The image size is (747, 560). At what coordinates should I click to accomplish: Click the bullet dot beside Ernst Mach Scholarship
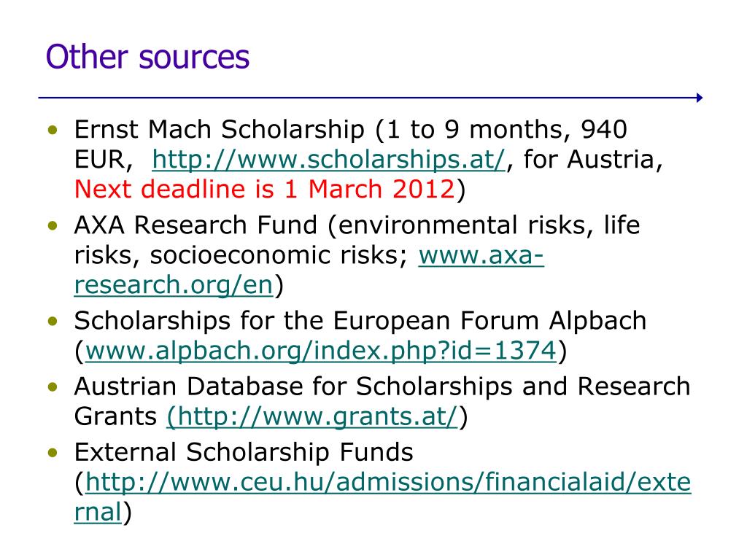tap(53, 130)
